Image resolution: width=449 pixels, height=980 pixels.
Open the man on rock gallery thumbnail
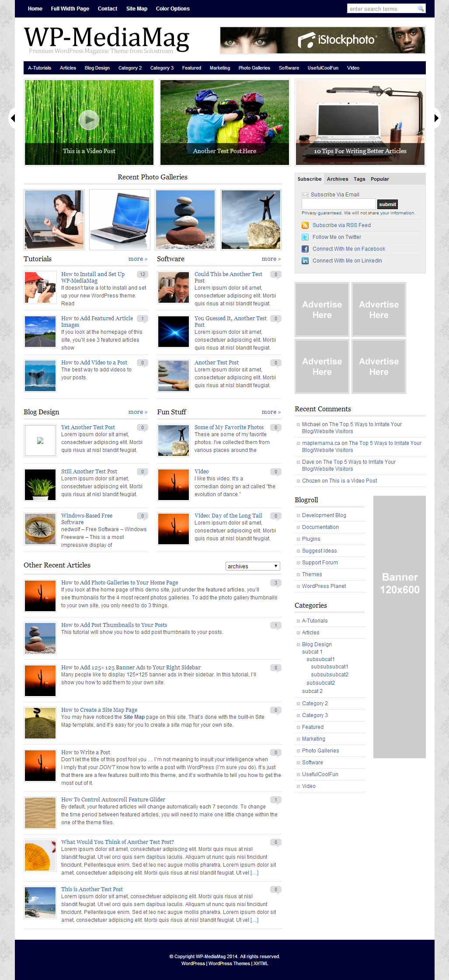pyautogui.click(x=251, y=220)
